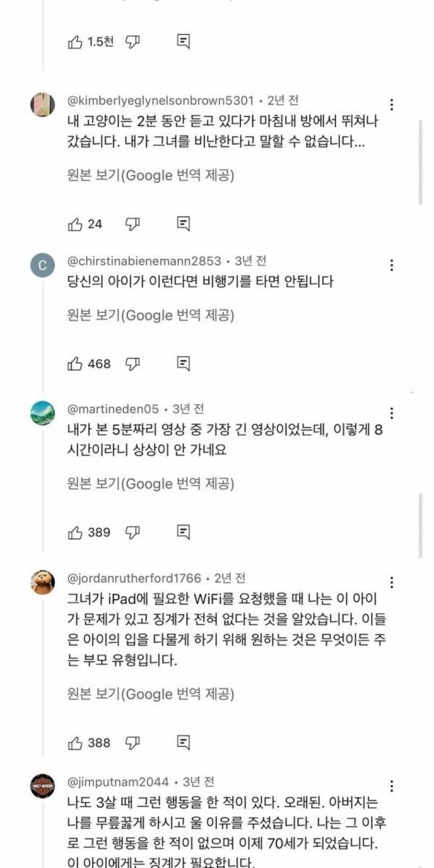Dislike martineden05's comment
Screen dimensions: 434x868
click(x=132, y=532)
